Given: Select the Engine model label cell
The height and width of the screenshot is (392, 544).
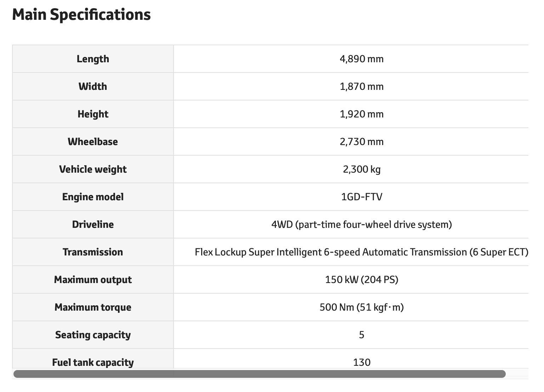Looking at the screenshot, I should click(x=93, y=197).
